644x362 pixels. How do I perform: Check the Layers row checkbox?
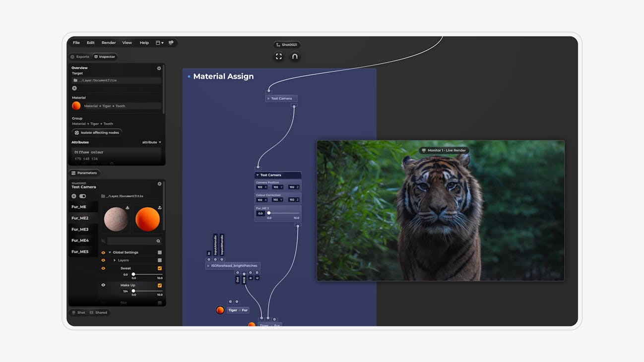point(159,260)
